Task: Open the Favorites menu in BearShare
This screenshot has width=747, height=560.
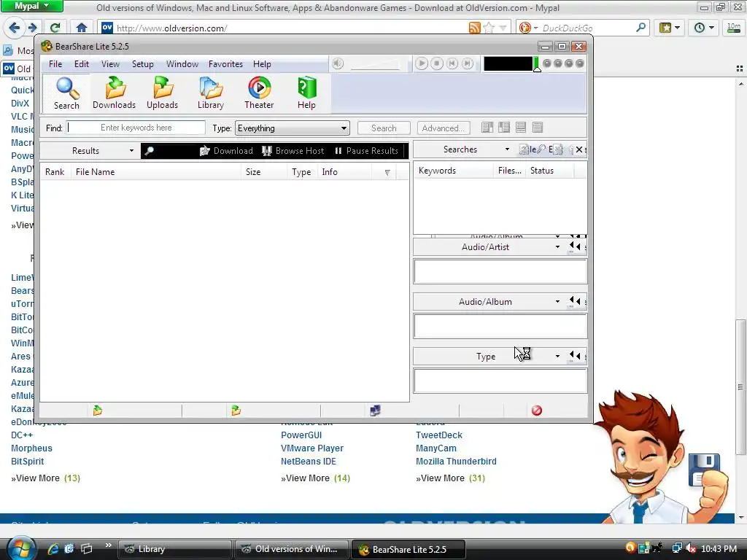Action: click(x=225, y=64)
